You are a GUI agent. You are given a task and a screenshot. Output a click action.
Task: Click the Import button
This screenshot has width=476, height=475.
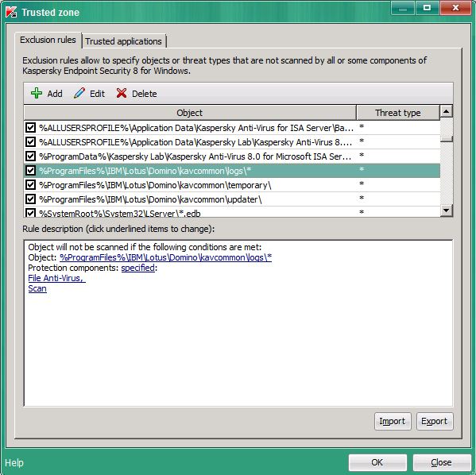393,421
